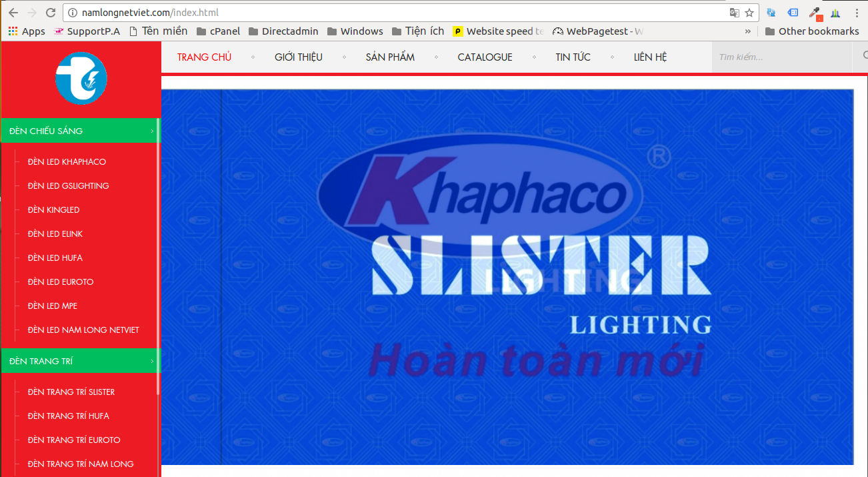
Task: Select ĐÈN TRANG TRÍ NAM LONG
Action: (x=81, y=464)
